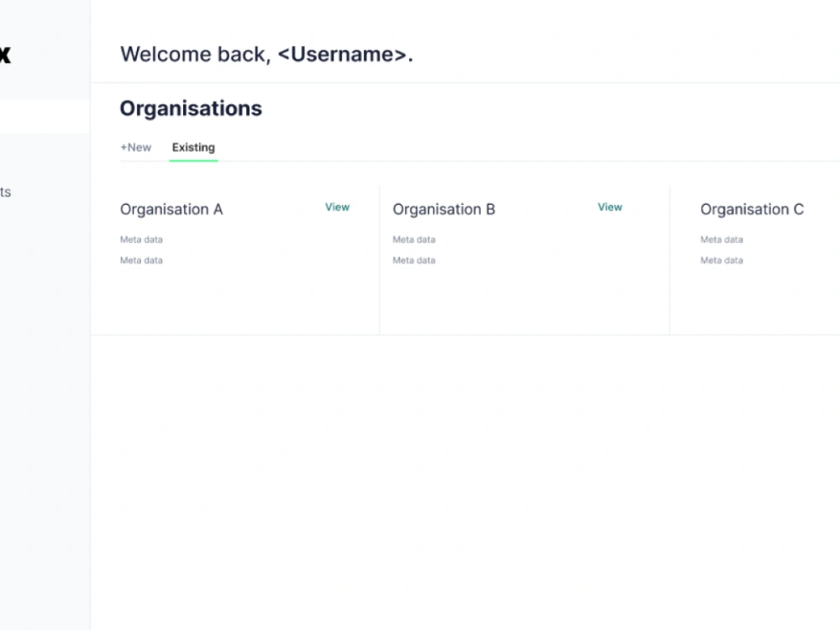Click the Organisation A title
The height and width of the screenshot is (630, 840).
coord(171,209)
